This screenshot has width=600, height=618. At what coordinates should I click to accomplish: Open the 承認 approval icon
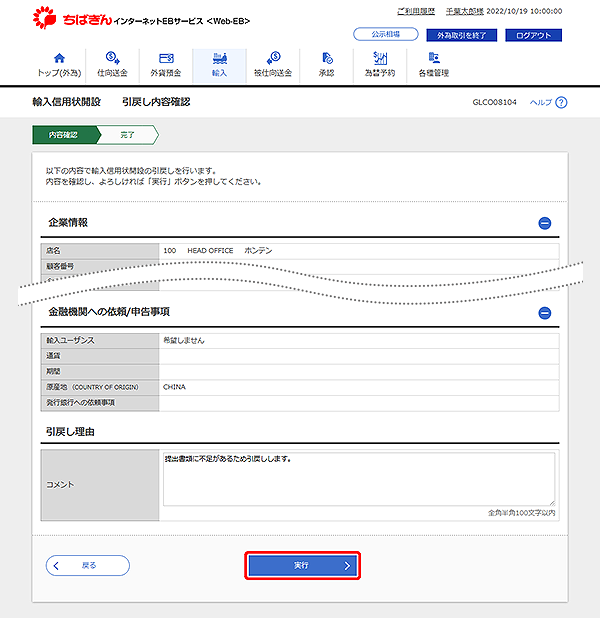(327, 58)
